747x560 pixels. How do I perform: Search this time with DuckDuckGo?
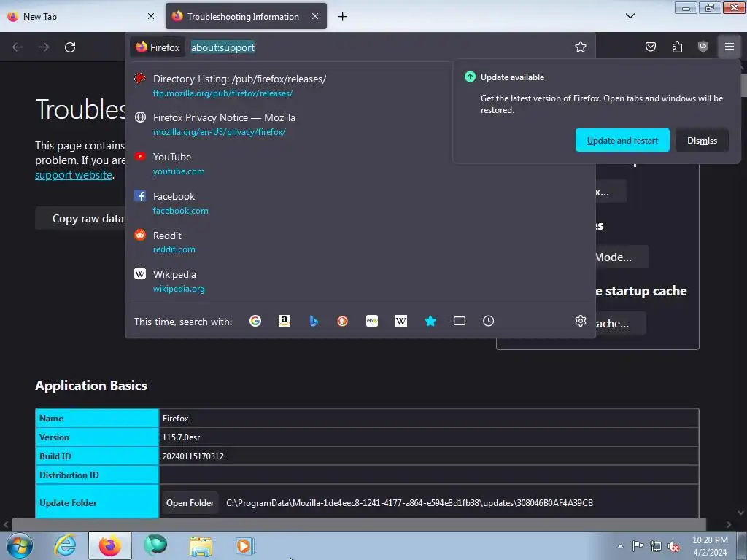[x=343, y=321]
